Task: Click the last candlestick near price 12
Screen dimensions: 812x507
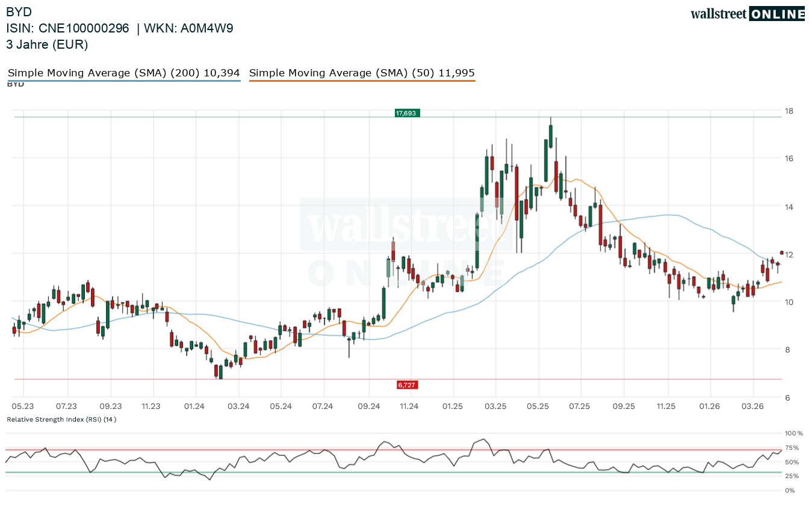Action: tap(782, 253)
